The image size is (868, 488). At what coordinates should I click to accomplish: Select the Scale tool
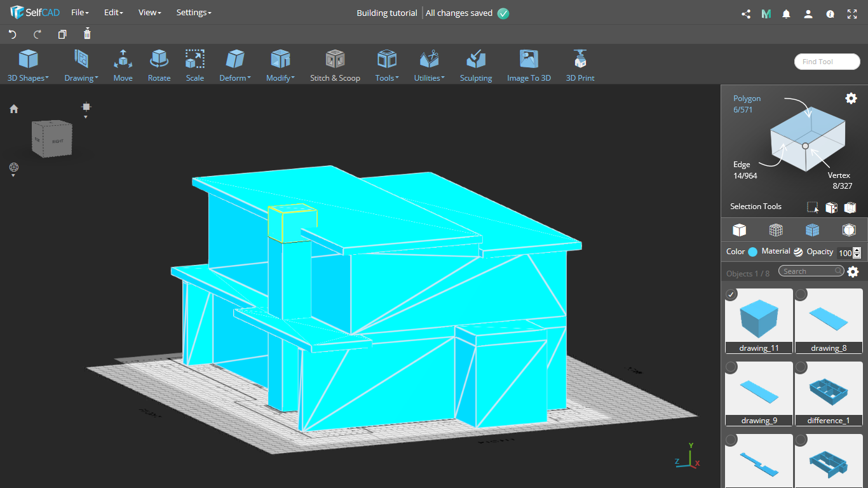(x=195, y=66)
